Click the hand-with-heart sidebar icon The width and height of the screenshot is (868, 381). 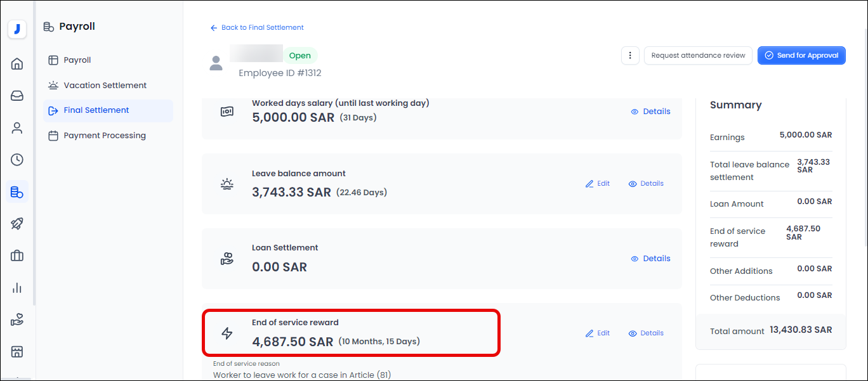point(16,320)
